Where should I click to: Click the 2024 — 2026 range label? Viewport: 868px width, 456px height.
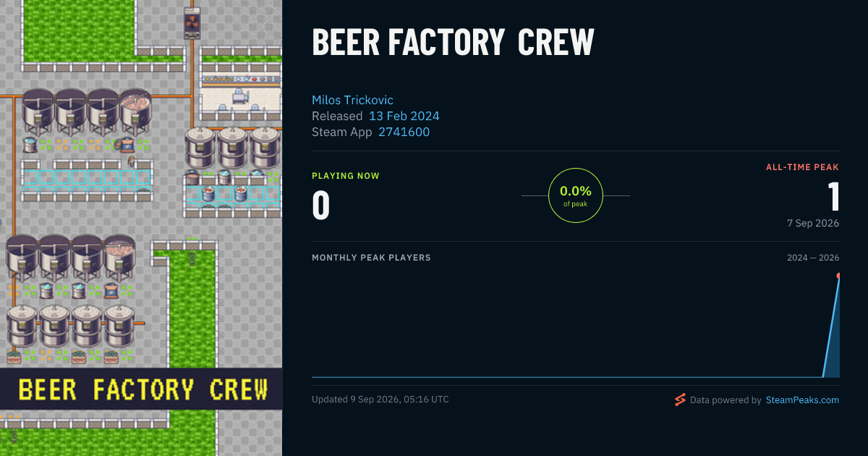(x=813, y=258)
